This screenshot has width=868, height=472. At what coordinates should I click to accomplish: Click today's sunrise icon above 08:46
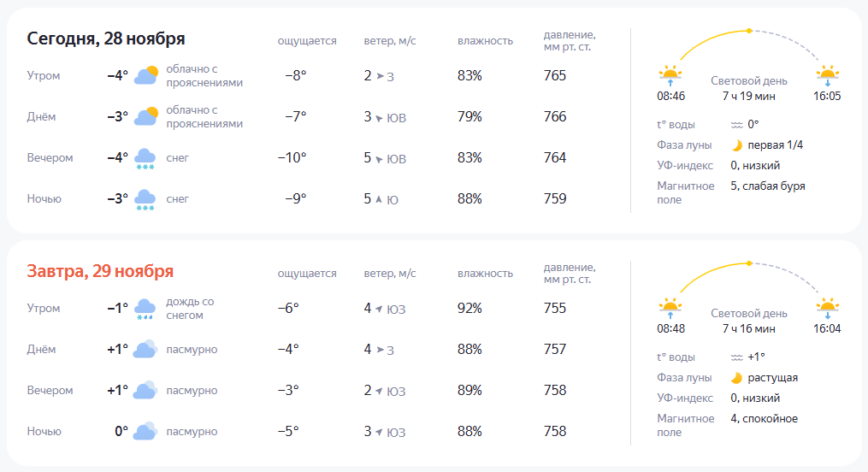(x=670, y=75)
